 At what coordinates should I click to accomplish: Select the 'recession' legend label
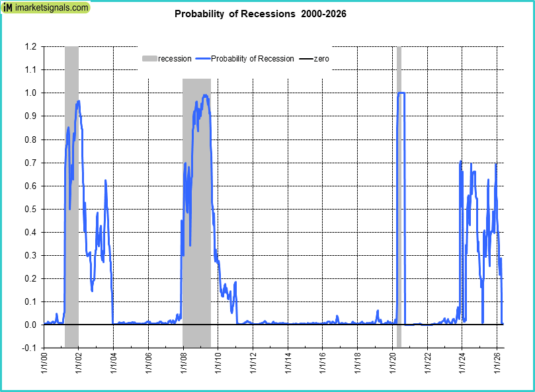(175, 59)
